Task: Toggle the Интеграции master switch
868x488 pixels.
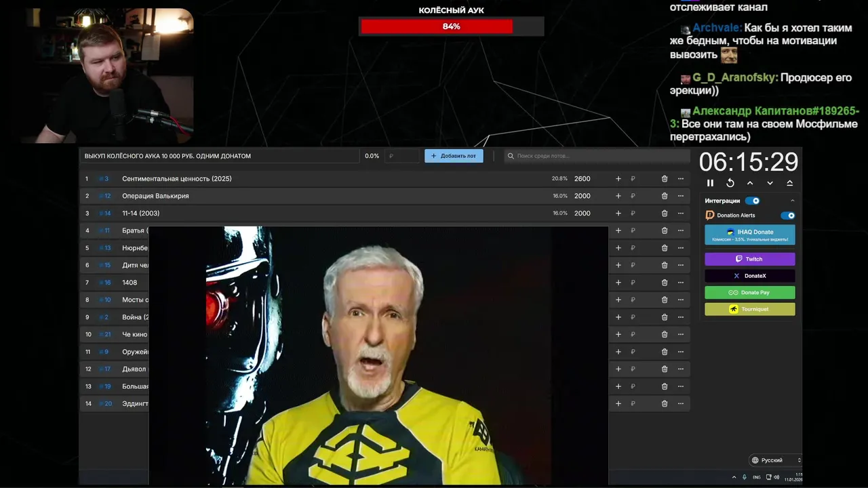Action: click(753, 201)
